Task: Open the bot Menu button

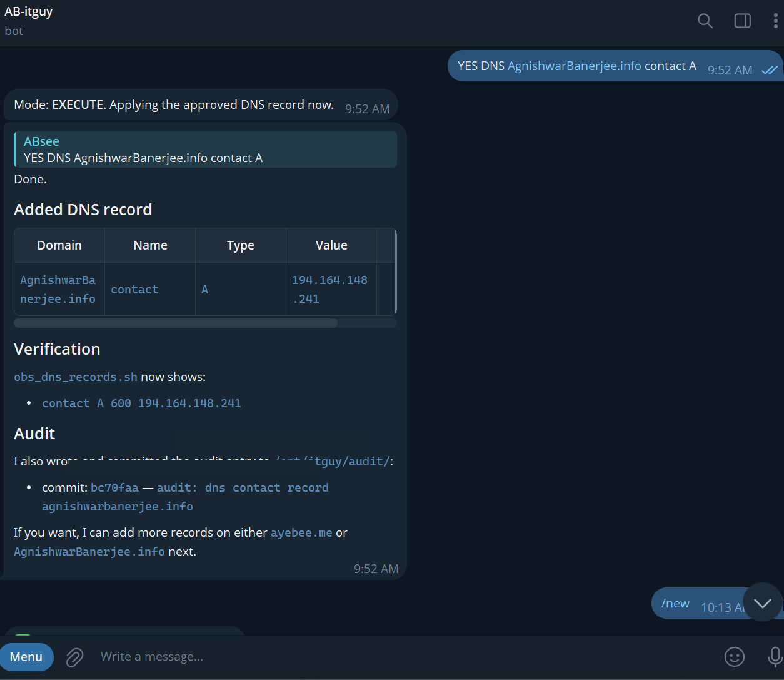Action: (26, 657)
